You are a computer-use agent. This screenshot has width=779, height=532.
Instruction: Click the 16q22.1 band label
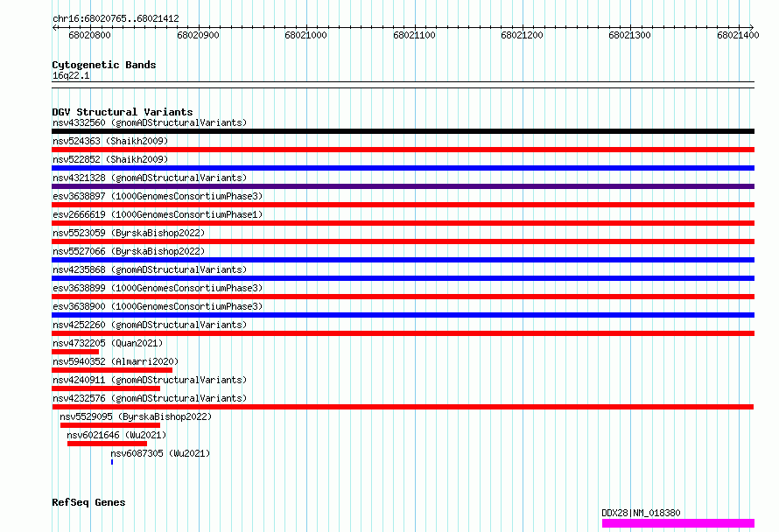click(x=71, y=75)
